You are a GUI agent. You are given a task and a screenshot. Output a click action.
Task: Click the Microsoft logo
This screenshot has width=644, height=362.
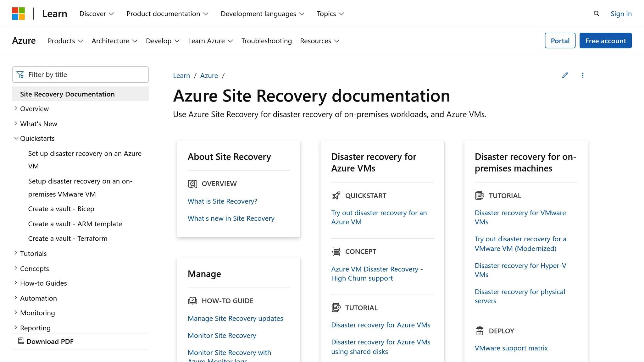pos(18,14)
